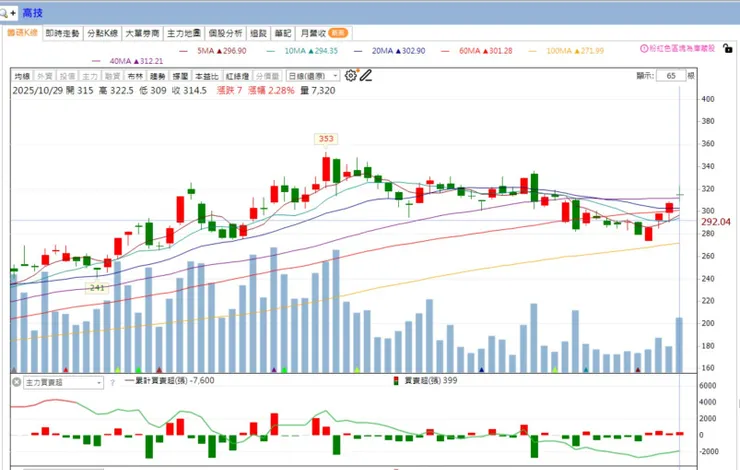Click the magnifier search icon
740x470 pixels.
(4, 13)
